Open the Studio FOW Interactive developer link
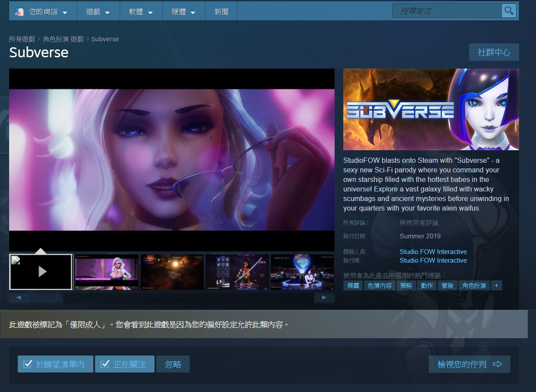This screenshot has height=392, width=536. pyautogui.click(x=433, y=251)
